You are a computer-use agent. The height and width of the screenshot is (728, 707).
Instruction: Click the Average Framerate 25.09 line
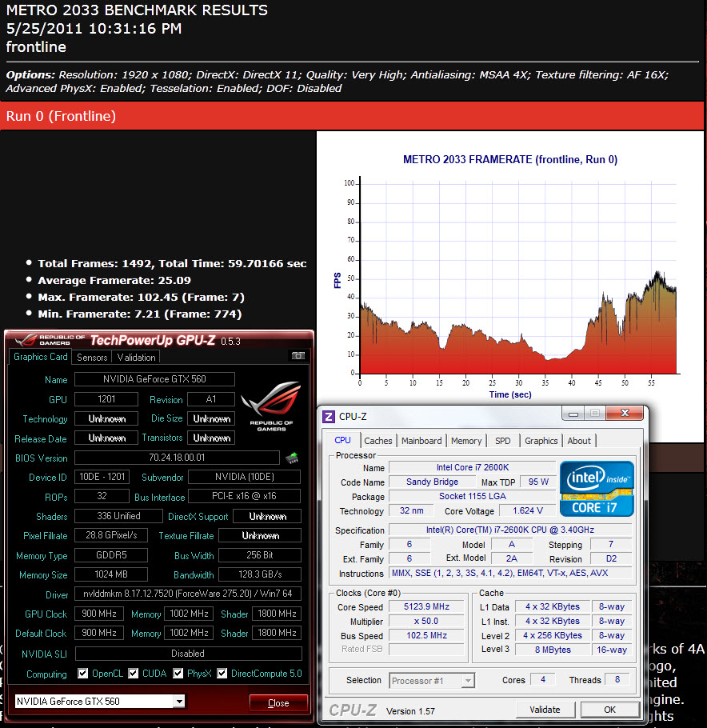tap(114, 281)
